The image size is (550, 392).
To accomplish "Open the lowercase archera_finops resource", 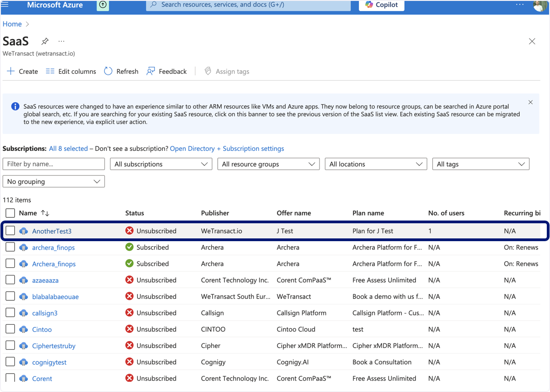I will (x=53, y=248).
